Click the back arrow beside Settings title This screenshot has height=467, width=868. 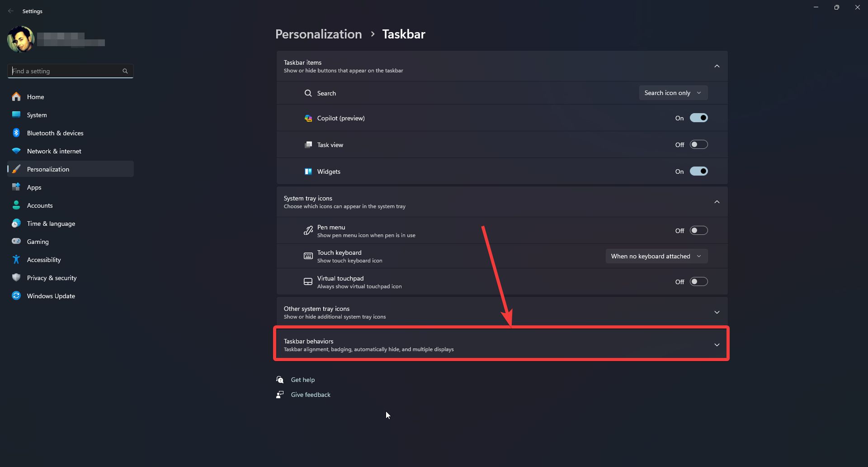[10, 11]
